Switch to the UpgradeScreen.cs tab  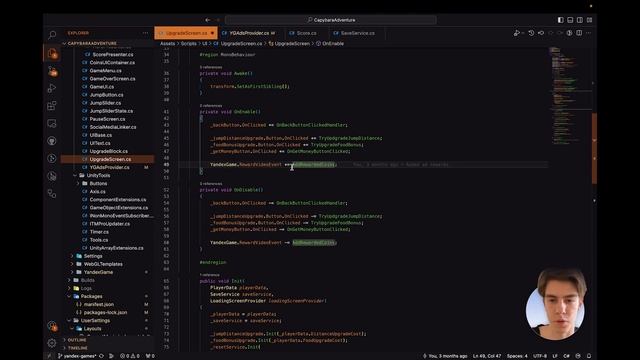(x=186, y=33)
